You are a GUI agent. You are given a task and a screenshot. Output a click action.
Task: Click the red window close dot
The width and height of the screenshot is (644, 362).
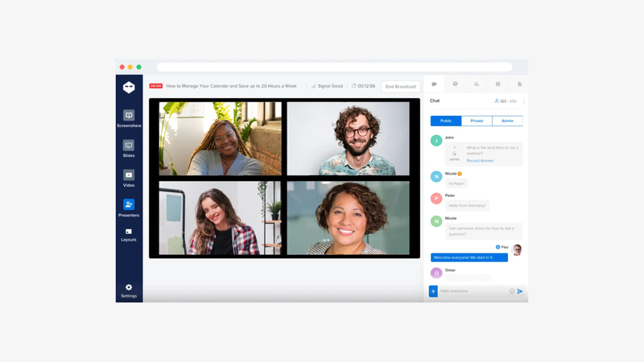coord(122,67)
